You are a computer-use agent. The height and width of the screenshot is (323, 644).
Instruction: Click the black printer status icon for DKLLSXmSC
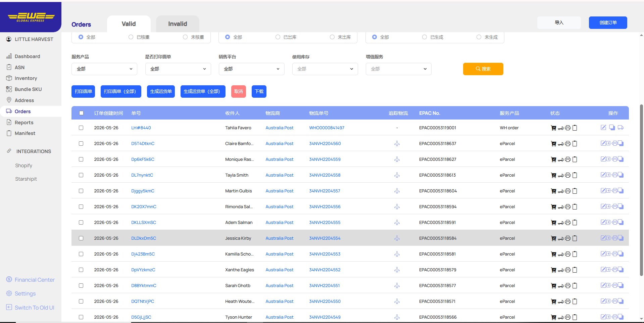[x=568, y=223]
